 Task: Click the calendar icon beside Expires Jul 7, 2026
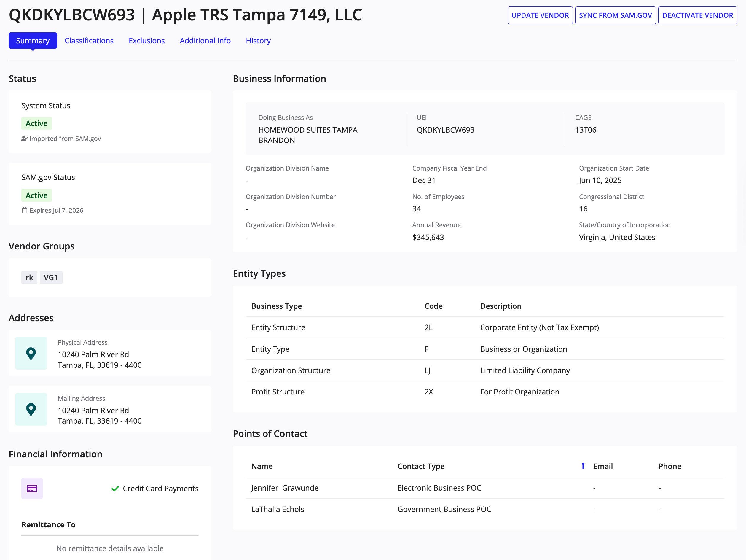24,211
